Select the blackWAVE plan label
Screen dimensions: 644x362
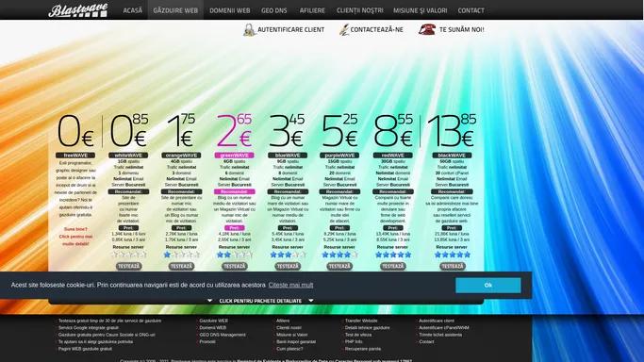pos(453,156)
